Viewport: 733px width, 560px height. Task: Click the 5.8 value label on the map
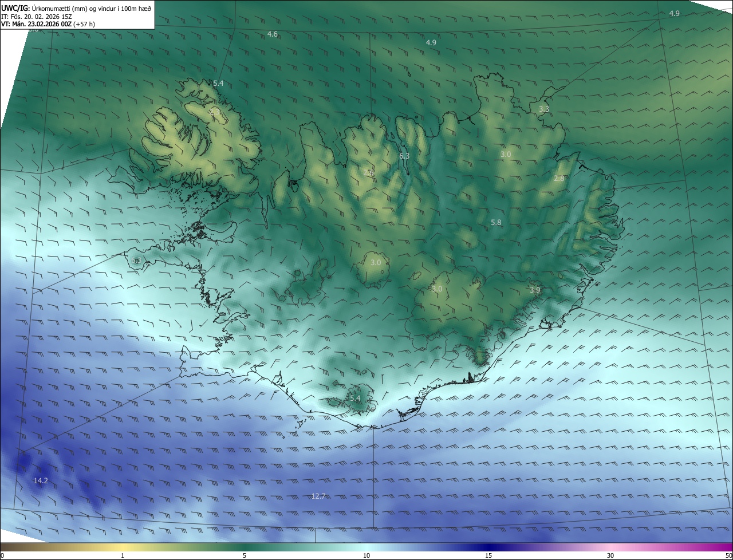496,222
